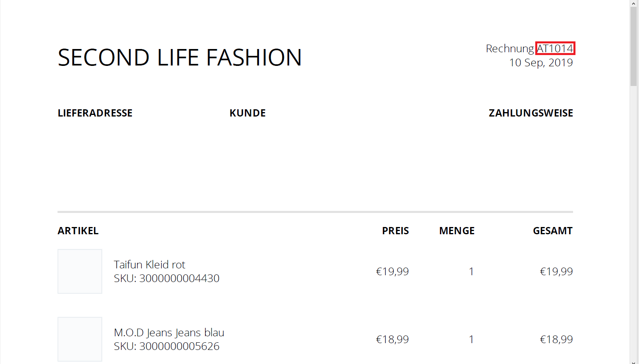
Task: Click the vertical scrollbar thumb
Action: [x=634, y=46]
